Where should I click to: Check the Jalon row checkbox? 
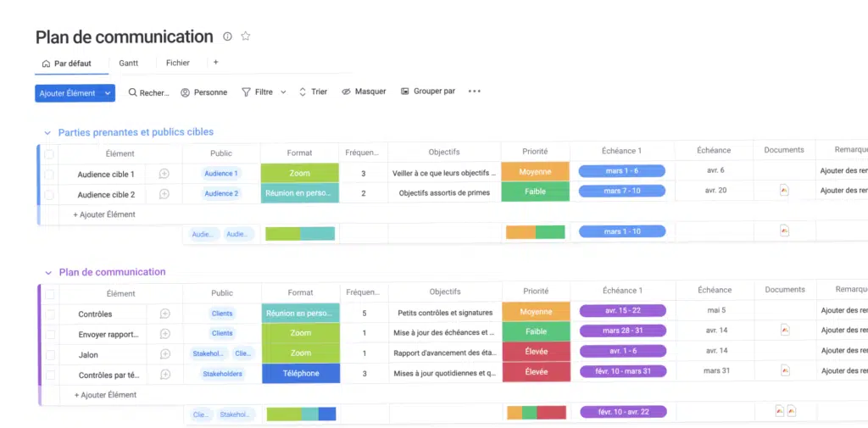click(x=50, y=354)
